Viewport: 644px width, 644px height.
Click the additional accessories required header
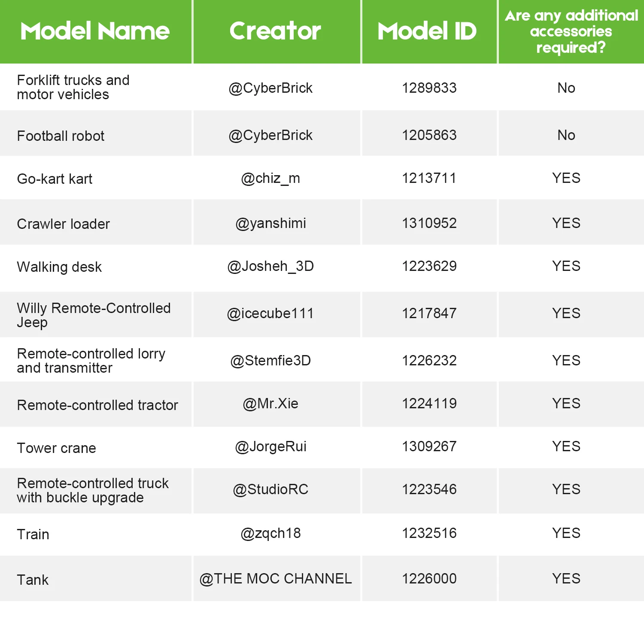[x=571, y=32]
